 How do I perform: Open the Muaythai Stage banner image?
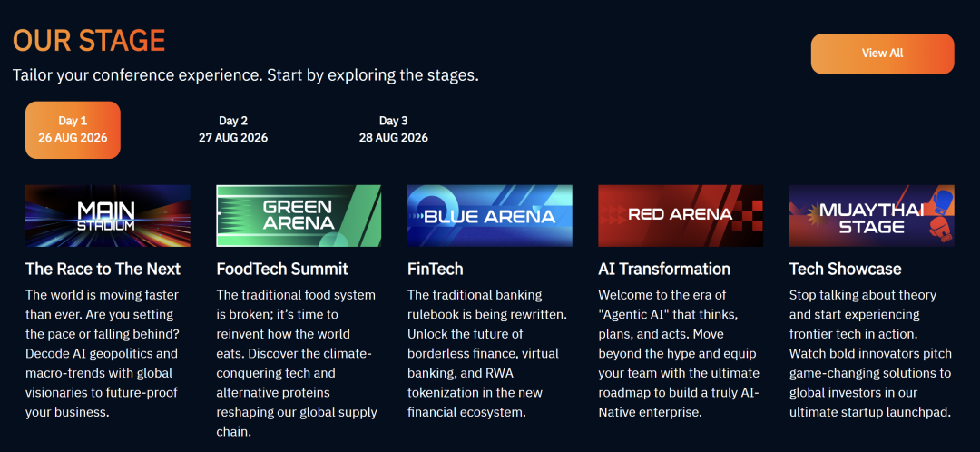[872, 216]
